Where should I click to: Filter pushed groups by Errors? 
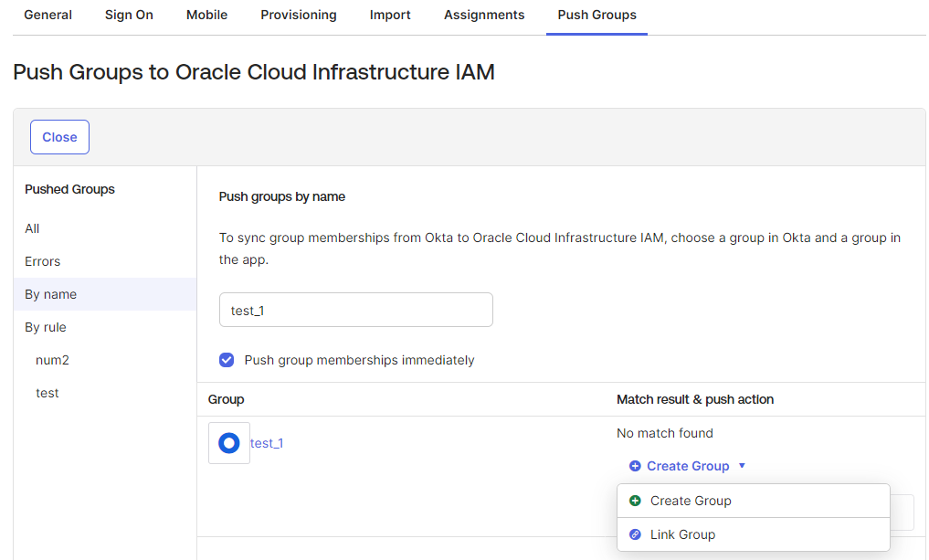point(42,261)
